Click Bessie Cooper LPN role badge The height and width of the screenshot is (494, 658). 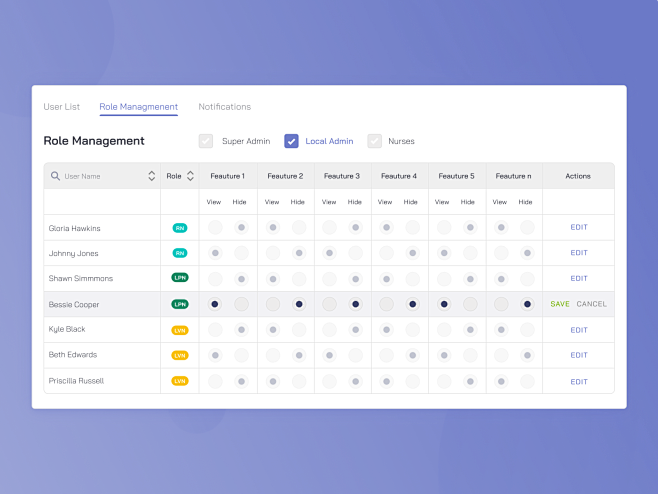click(x=180, y=304)
